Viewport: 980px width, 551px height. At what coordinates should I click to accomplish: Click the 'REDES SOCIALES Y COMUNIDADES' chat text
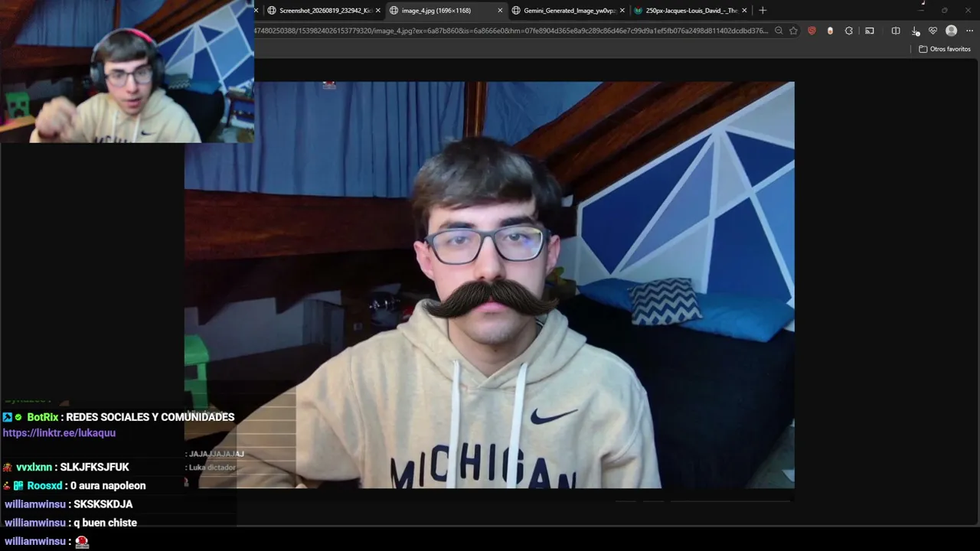pos(150,417)
